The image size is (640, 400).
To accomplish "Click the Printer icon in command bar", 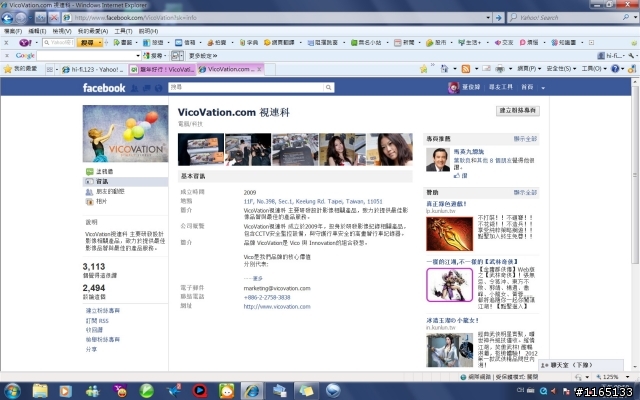I will click(500, 69).
